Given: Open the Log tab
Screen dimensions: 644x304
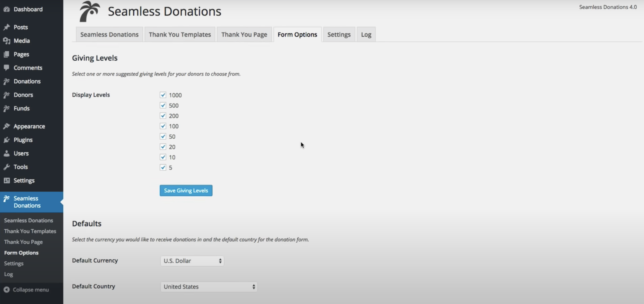Looking at the screenshot, I should coord(366,35).
